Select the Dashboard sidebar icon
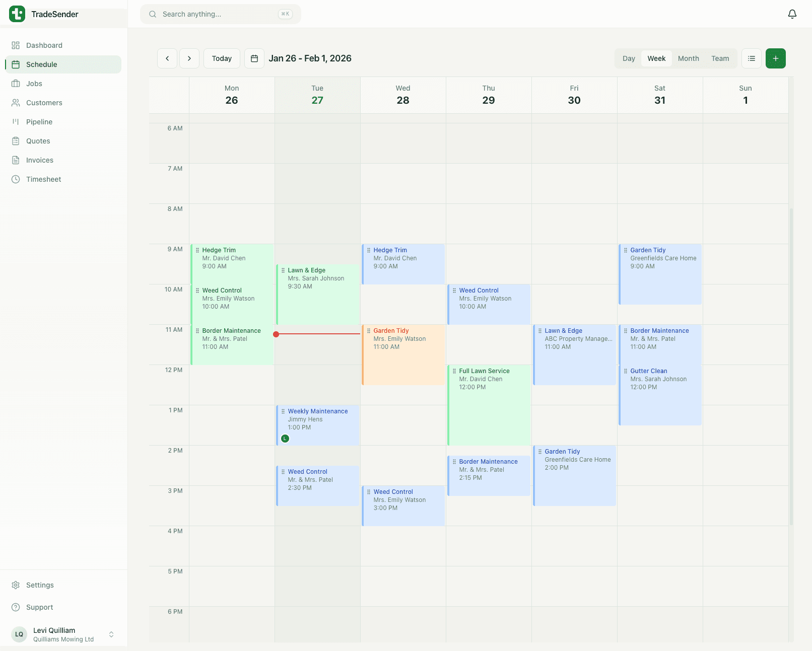Viewport: 812px width, 651px height. pos(16,45)
